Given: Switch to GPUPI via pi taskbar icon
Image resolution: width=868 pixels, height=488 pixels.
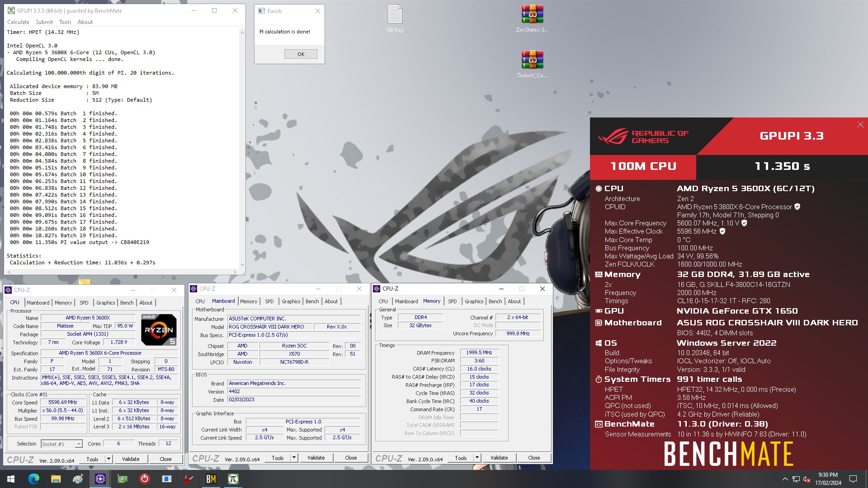Looking at the screenshot, I should [x=233, y=479].
